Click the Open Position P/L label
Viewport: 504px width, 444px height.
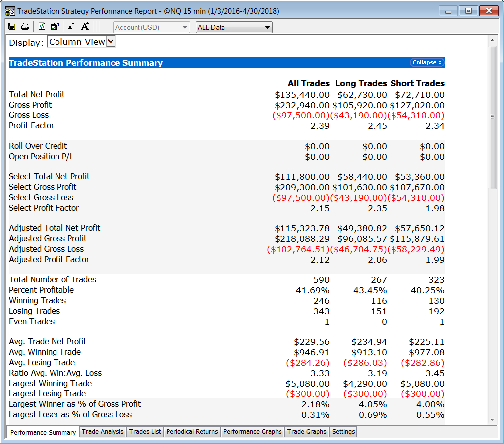coord(42,156)
